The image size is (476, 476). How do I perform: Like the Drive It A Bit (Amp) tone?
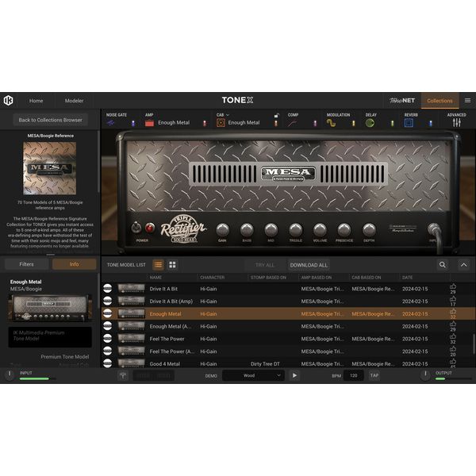(x=453, y=299)
